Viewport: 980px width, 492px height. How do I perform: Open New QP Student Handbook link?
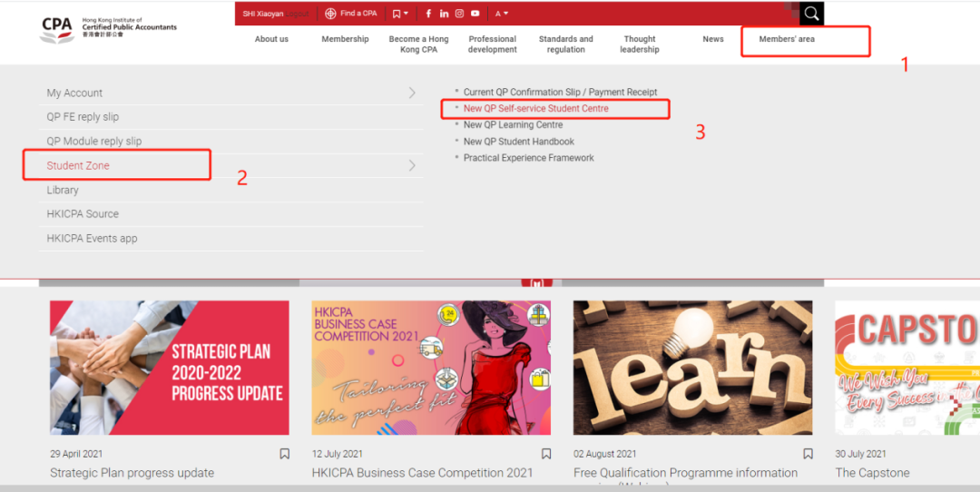519,142
